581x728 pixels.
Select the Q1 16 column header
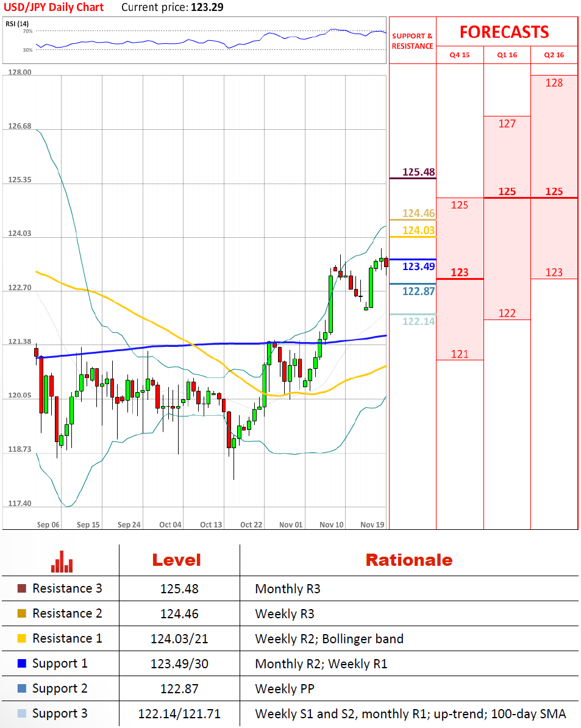507,55
